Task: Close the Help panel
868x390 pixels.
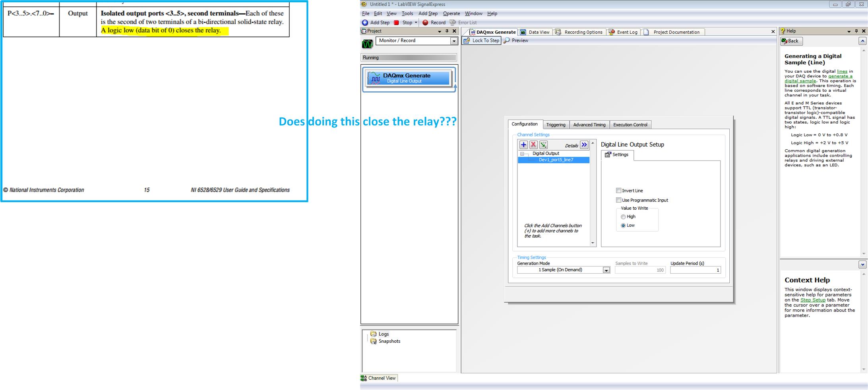Action: (x=864, y=31)
